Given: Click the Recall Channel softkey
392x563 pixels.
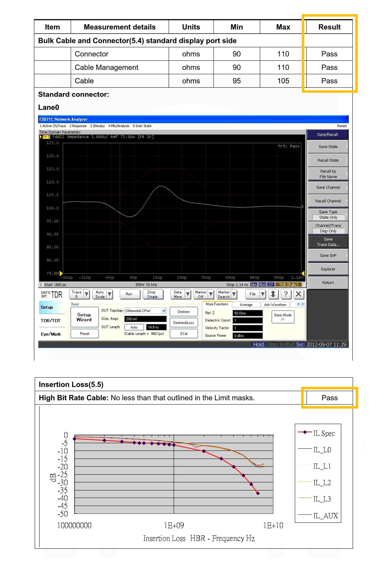Looking at the screenshot, I should click(328, 201).
